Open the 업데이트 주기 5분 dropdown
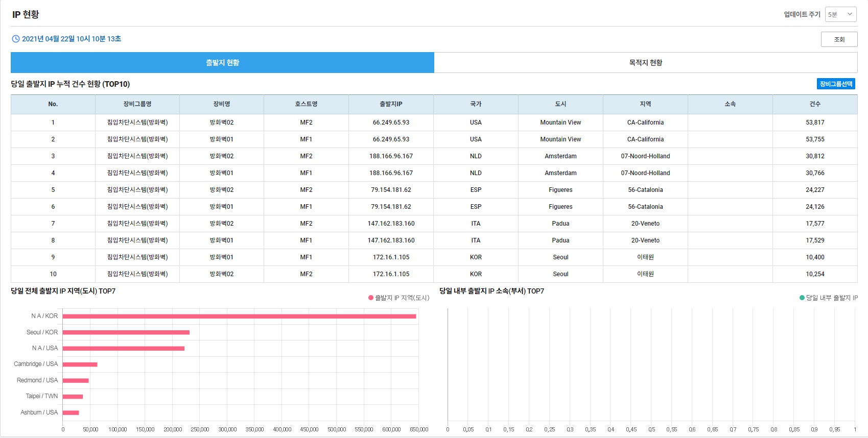The height and width of the screenshot is (438, 868). pos(840,14)
